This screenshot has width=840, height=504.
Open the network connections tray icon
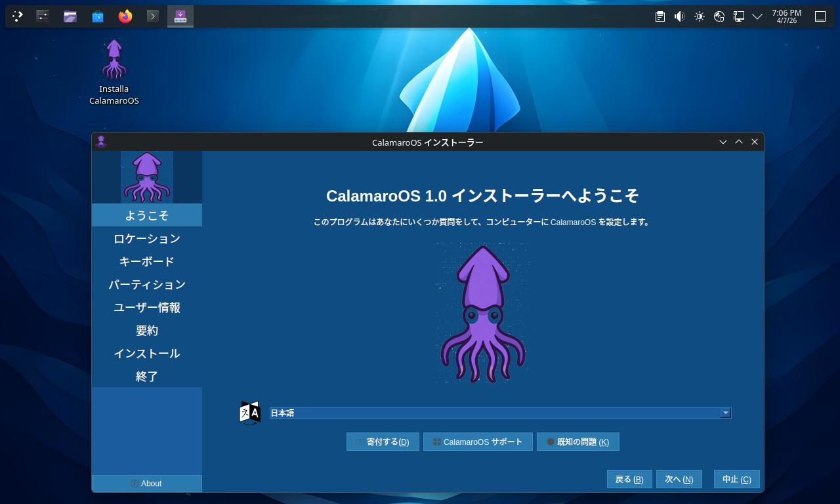(x=739, y=16)
